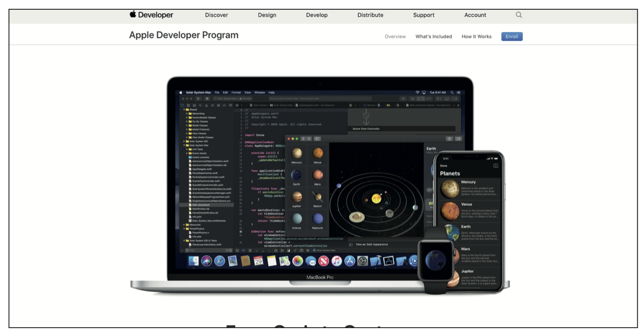Viewport: 644px width, 333px height.
Task: Click the Notes icon in the dock
Action: (x=272, y=261)
